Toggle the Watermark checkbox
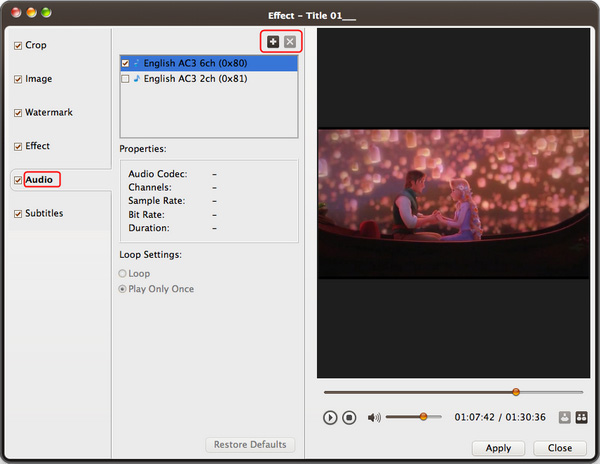Screen dimensions: 600x464 (x=18, y=113)
